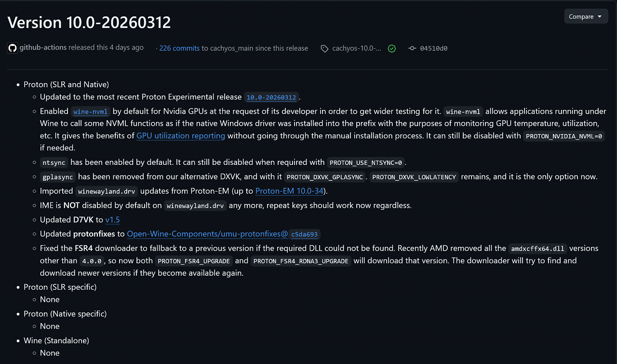
Task: Click the tag icon beside cachyos-10.0
Action: pos(324,49)
